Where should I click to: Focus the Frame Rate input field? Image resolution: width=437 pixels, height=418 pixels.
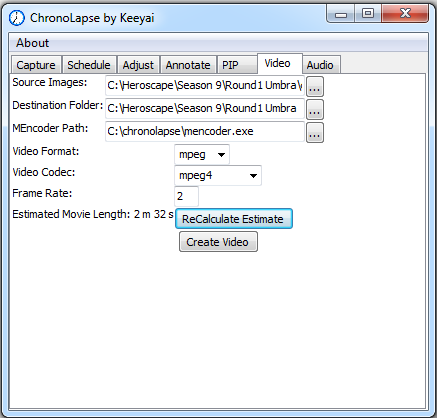186,196
